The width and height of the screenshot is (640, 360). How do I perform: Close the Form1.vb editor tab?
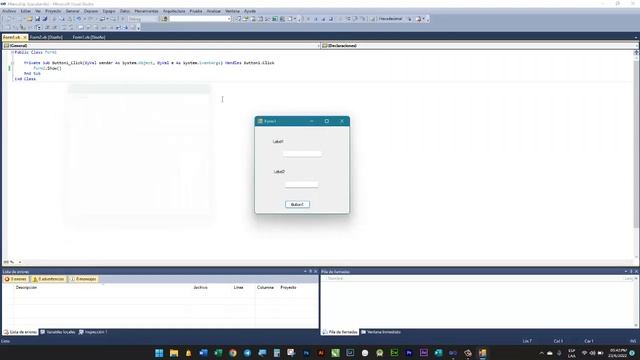point(24,37)
